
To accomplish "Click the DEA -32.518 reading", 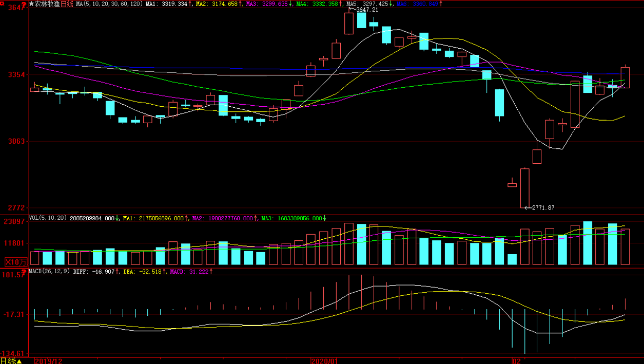I will pos(142,271).
